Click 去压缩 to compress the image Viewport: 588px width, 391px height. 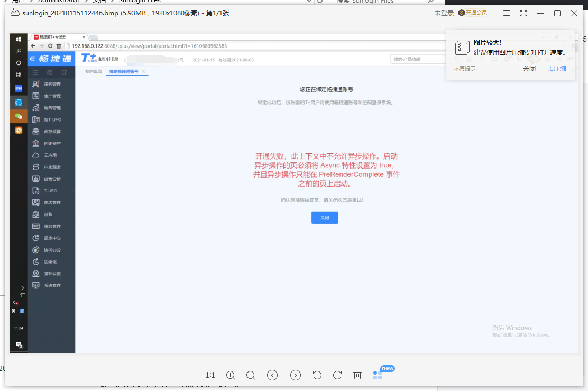click(x=557, y=69)
